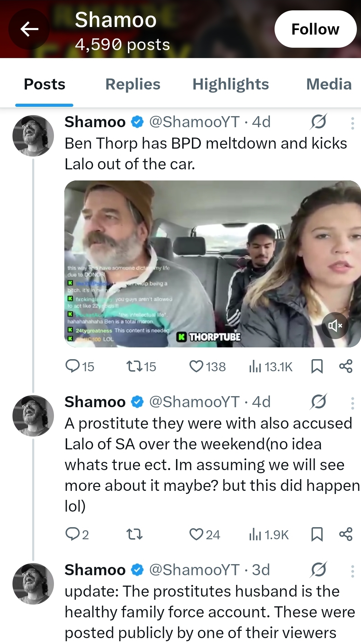This screenshot has height=644, width=361.
Task: Tap the back arrow button
Action: pos(29,29)
